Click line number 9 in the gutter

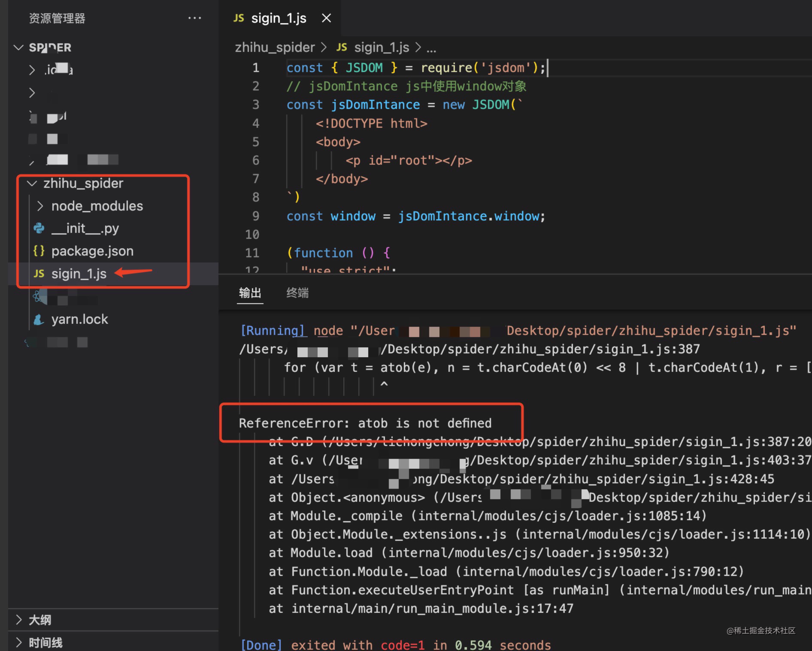pos(256,216)
